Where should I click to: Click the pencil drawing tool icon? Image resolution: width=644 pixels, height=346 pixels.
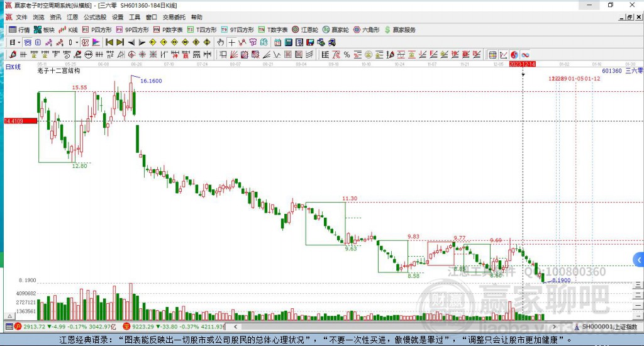tap(13, 54)
